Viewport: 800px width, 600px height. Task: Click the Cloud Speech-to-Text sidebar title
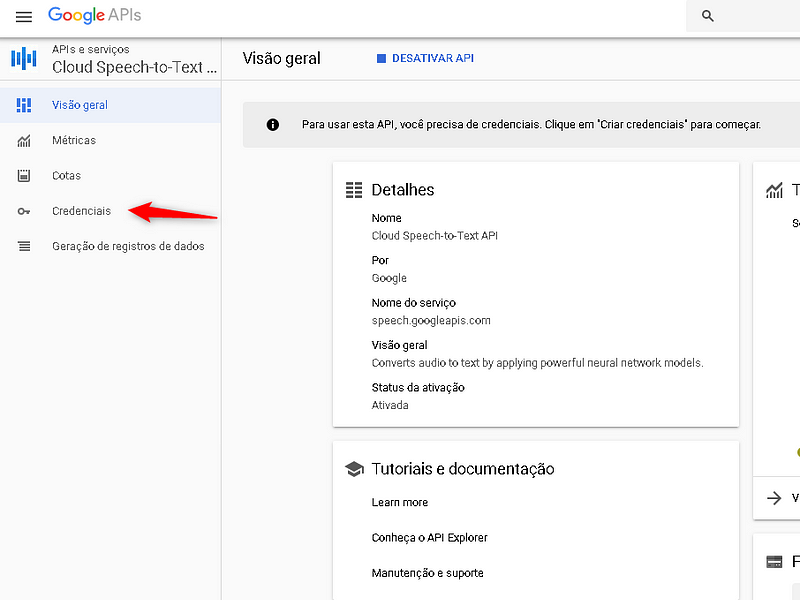pos(134,67)
